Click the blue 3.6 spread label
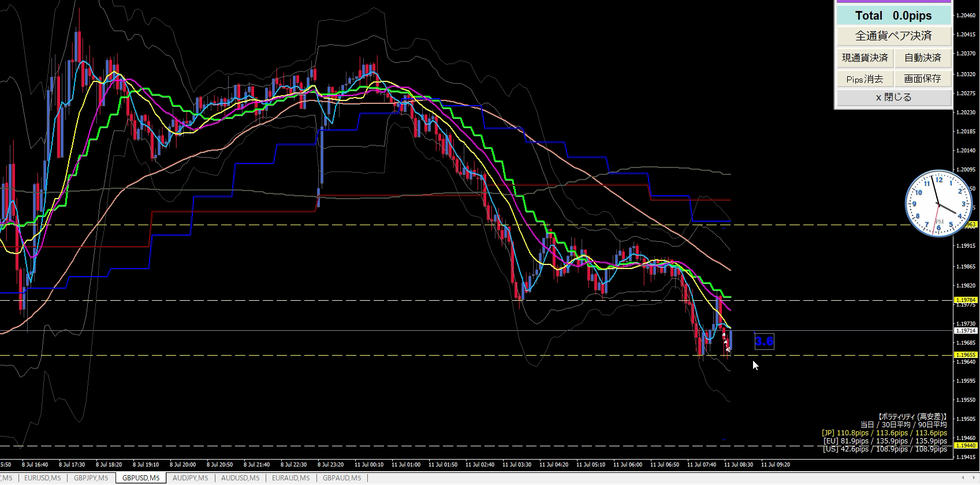 click(x=764, y=341)
